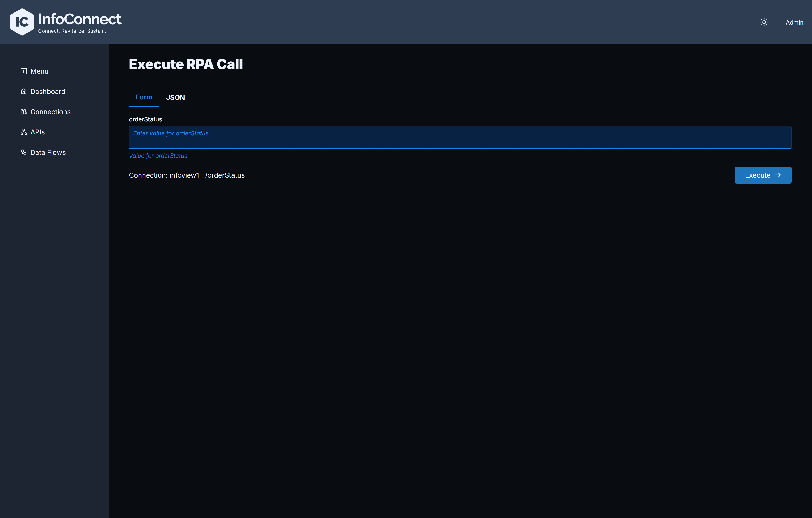Click the Connections icon in sidebar
The width and height of the screenshot is (812, 518).
point(24,112)
